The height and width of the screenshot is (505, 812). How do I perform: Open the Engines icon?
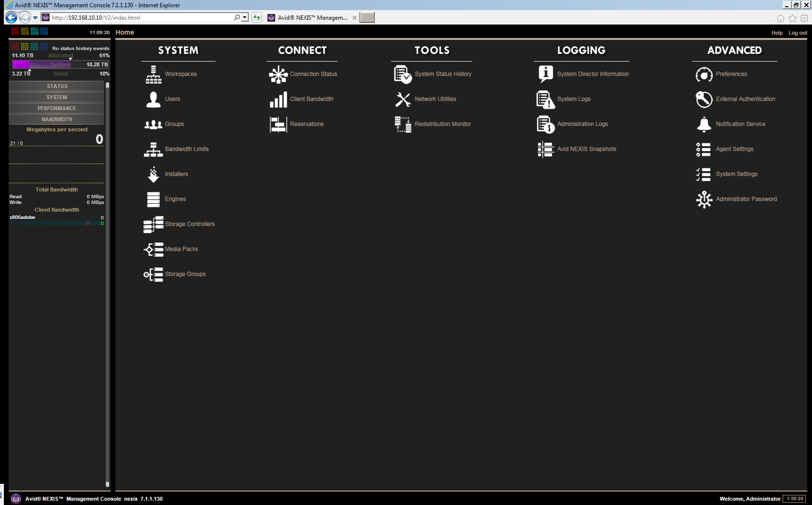point(153,199)
